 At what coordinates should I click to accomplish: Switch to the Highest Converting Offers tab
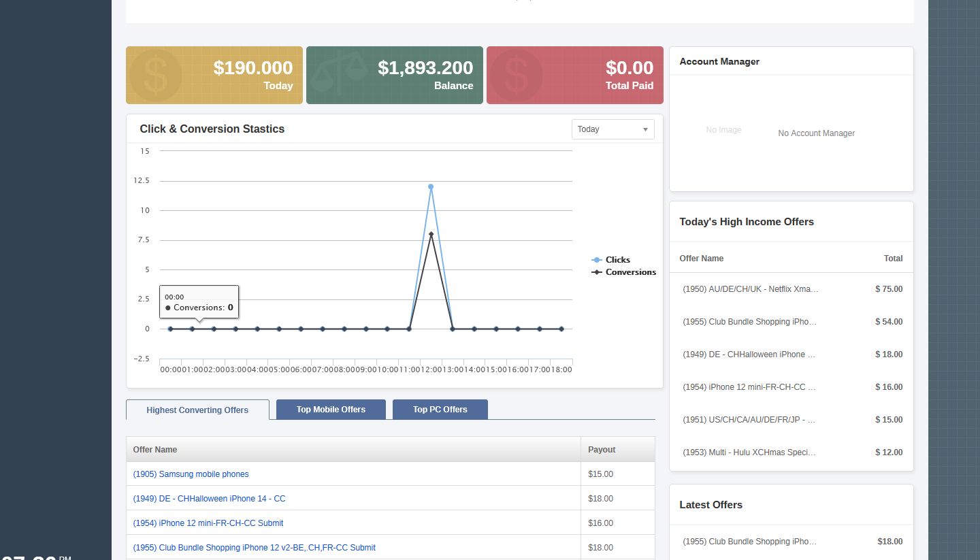click(x=197, y=410)
